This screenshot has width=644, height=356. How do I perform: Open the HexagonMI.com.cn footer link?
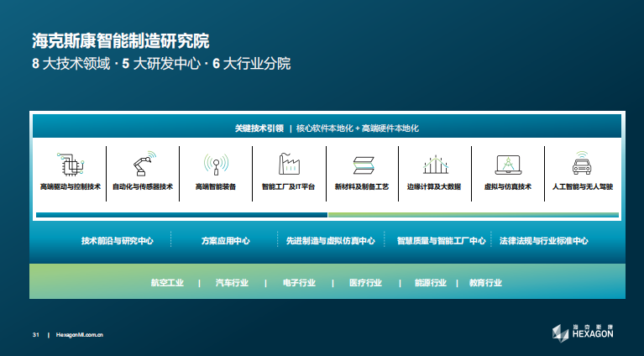80,335
